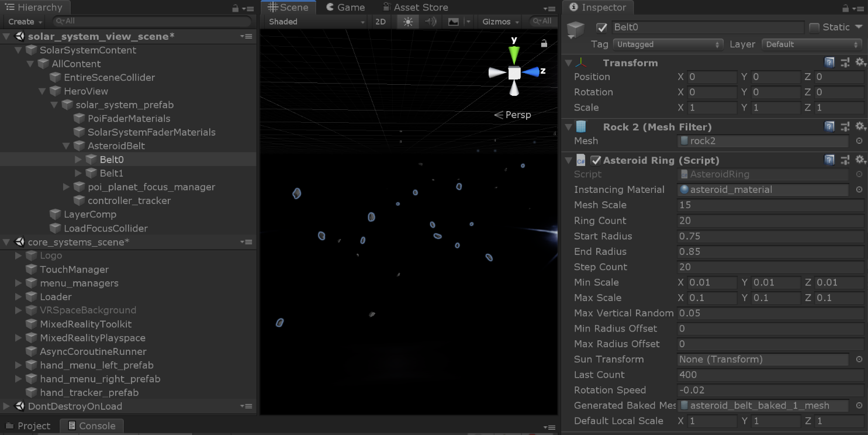
Task: Open the Tag Untagged dropdown
Action: [x=668, y=44]
